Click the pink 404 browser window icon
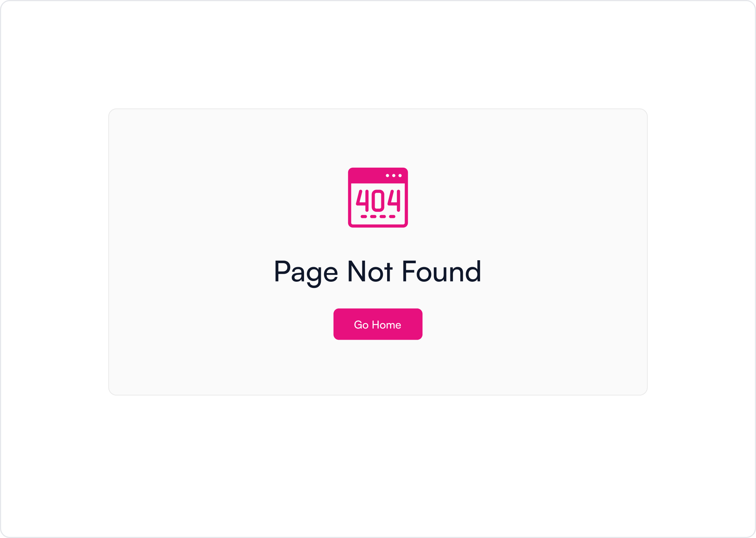The height and width of the screenshot is (538, 756). [x=378, y=198]
